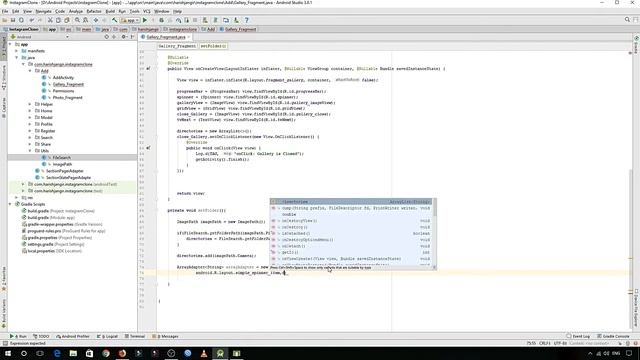This screenshot has height=360, width=640.
Task: Open the Android Profiler tool window
Action: click(x=73, y=336)
